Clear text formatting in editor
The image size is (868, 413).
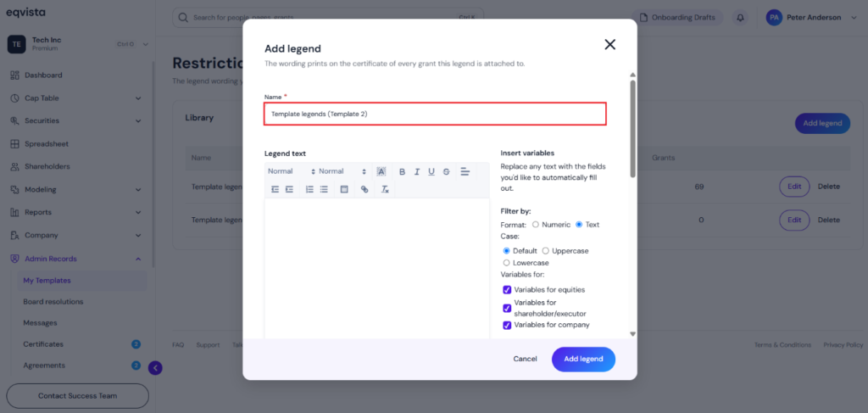(385, 189)
